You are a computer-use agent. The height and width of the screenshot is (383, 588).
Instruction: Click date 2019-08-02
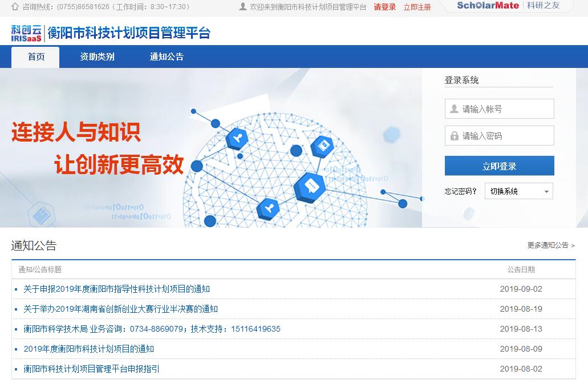pos(521,369)
